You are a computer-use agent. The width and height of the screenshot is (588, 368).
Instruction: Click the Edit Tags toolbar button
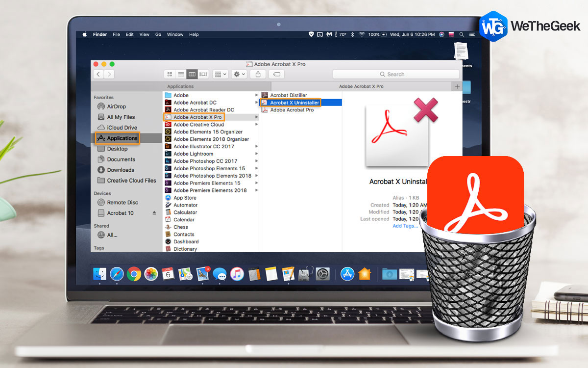click(276, 74)
